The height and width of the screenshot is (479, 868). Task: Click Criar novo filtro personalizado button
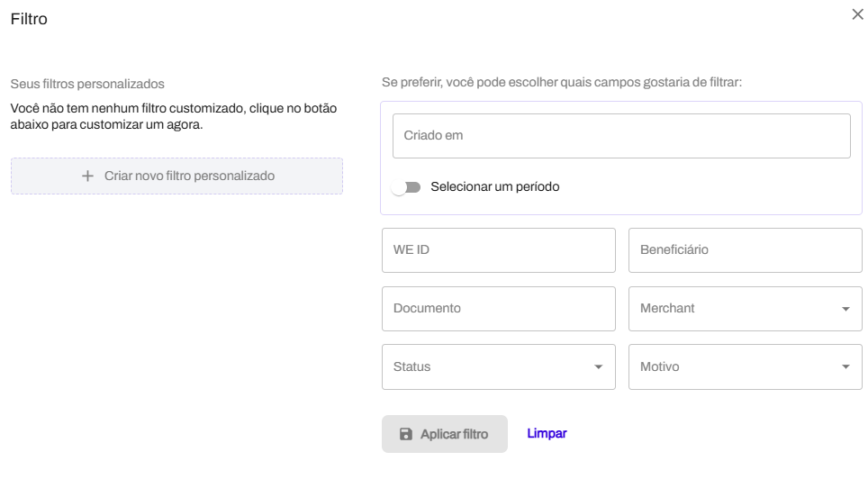[x=176, y=176]
